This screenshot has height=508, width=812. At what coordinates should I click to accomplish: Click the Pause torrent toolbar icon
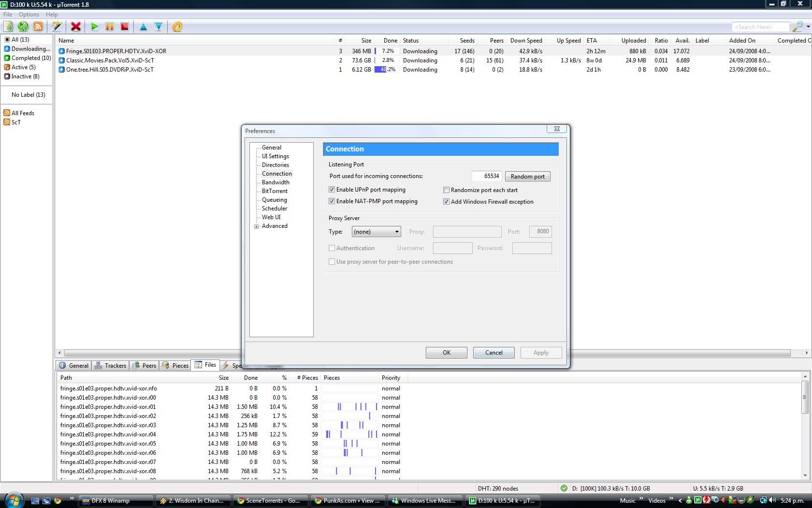pyautogui.click(x=110, y=27)
